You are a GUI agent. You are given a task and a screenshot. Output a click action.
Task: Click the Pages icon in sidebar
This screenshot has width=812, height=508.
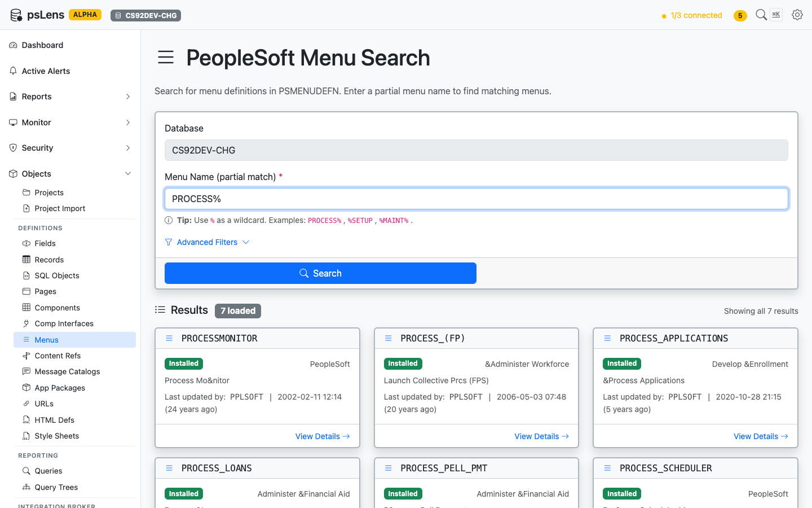[x=27, y=291]
